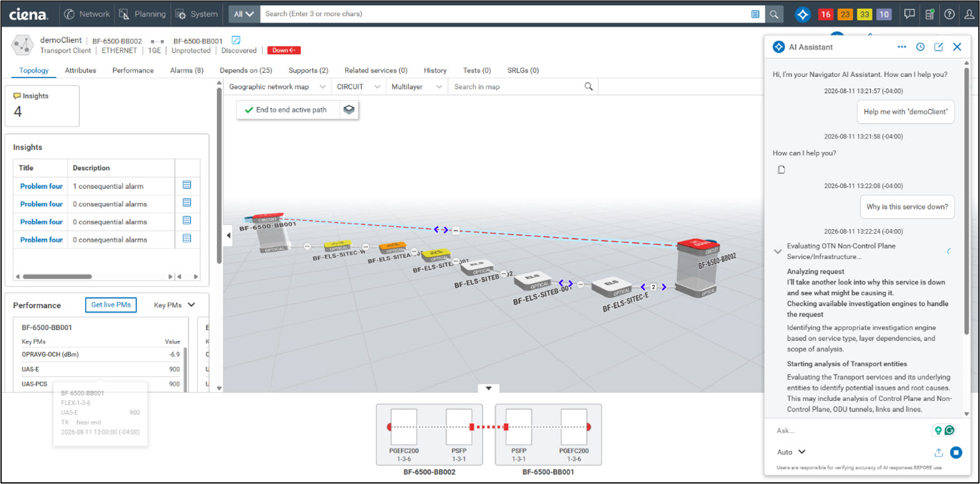
Task: Click the Insights table horizontal scrollbar
Action: point(58,276)
